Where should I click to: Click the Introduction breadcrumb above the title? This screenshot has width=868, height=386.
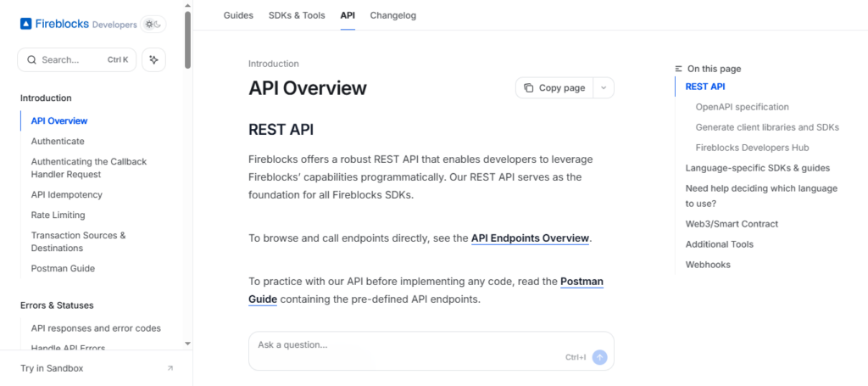coord(274,64)
